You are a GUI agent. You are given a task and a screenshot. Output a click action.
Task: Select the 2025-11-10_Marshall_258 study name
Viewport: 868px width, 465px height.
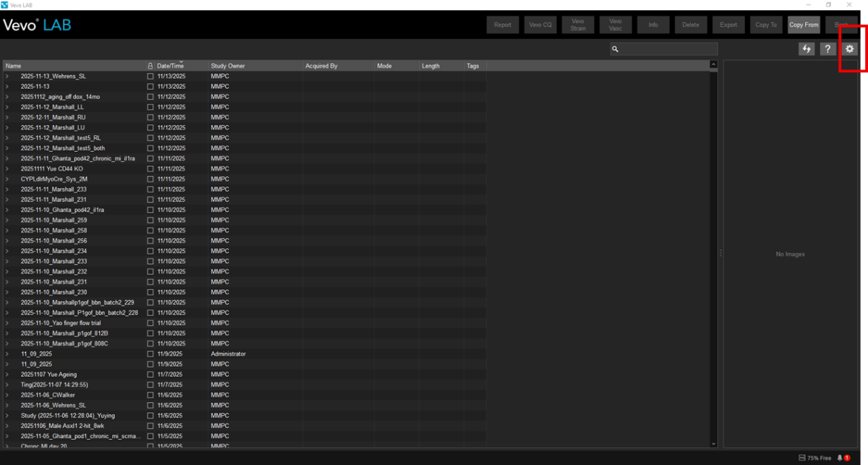[x=54, y=230]
